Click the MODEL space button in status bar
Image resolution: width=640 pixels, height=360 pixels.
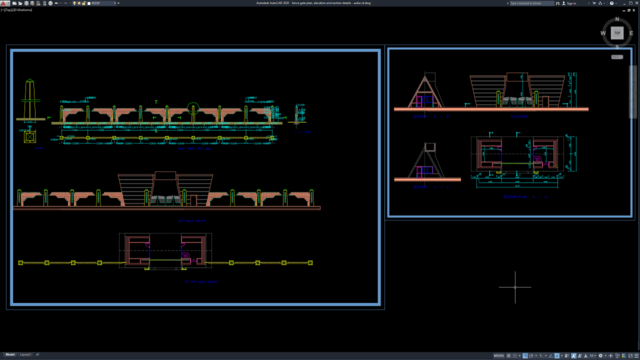499,356
